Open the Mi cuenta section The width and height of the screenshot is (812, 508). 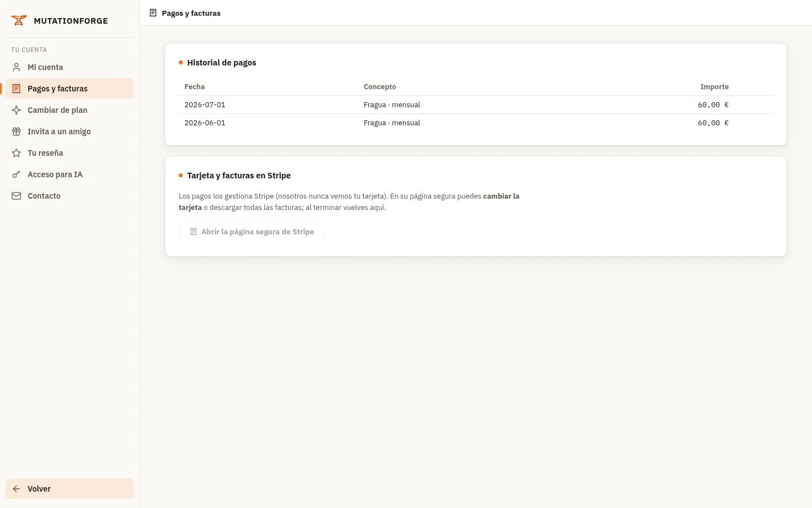pyautogui.click(x=69, y=67)
